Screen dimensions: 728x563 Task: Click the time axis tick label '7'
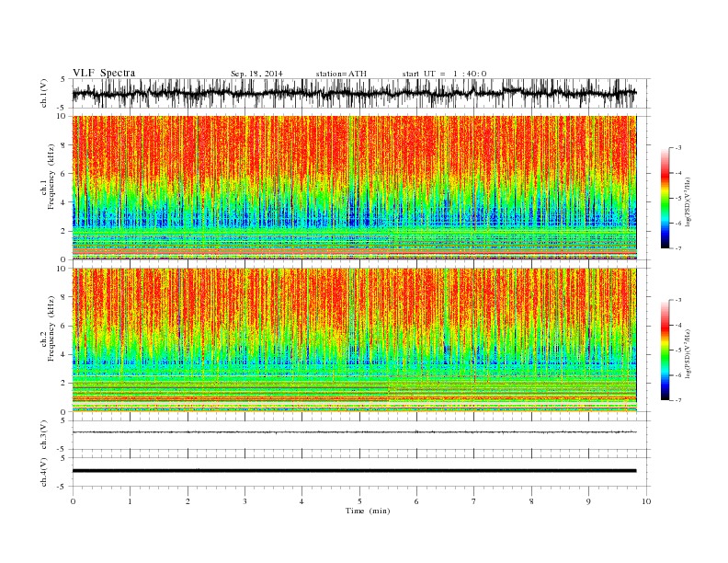click(474, 501)
